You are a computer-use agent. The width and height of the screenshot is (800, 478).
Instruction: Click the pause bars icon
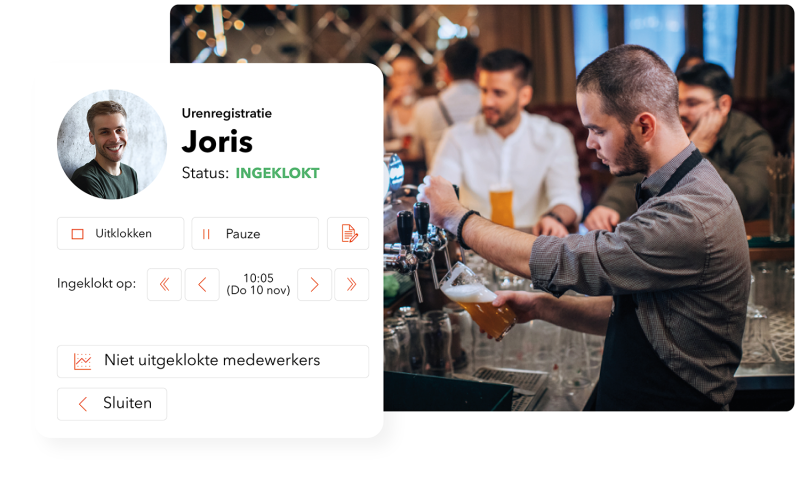tap(206, 234)
